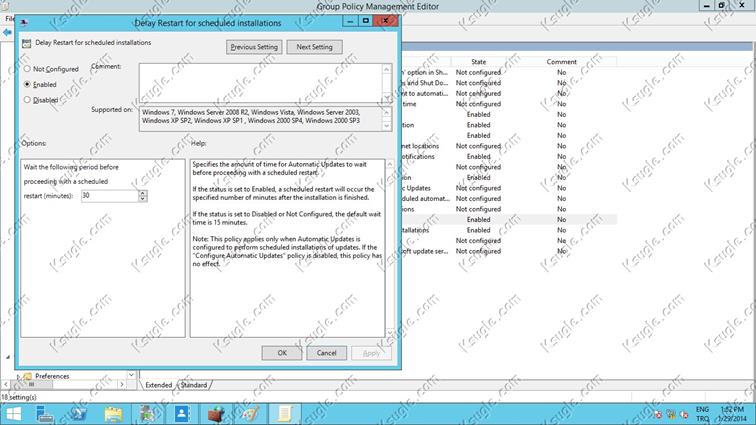Image resolution: width=756 pixels, height=425 pixels.
Task: Switch to the Extended tab
Action: point(159,385)
